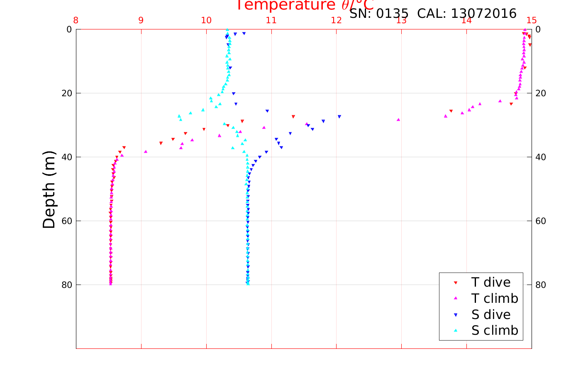Click the 'Depth (m)' y-axis label
Viewport: 588px width, 392px height.
[49, 190]
